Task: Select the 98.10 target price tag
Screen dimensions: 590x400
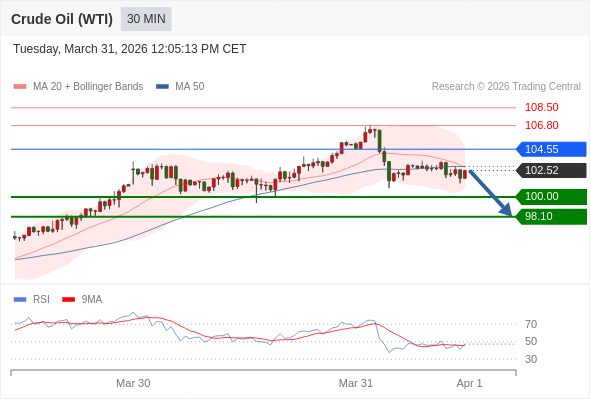Action: [551, 216]
